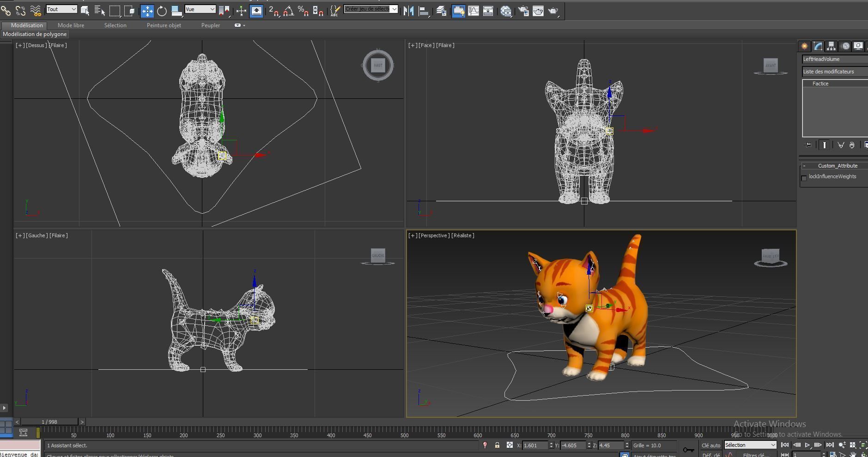Open Select by Name list tool
This screenshot has height=457, width=868.
point(99,10)
